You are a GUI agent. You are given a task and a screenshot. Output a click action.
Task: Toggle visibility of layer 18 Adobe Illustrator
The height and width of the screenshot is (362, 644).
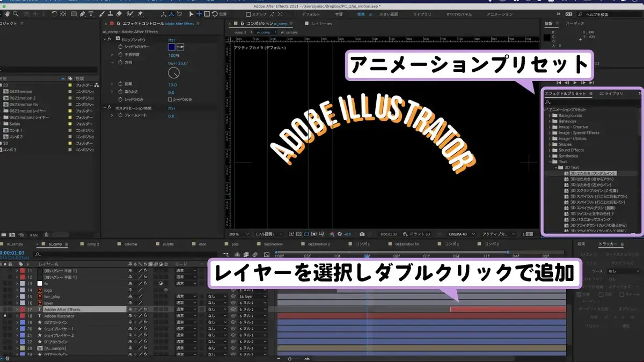[4, 316]
